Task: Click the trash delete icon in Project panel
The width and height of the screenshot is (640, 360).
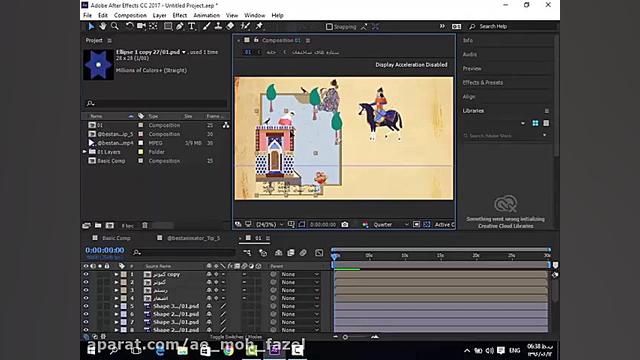Action: pyautogui.click(x=145, y=225)
